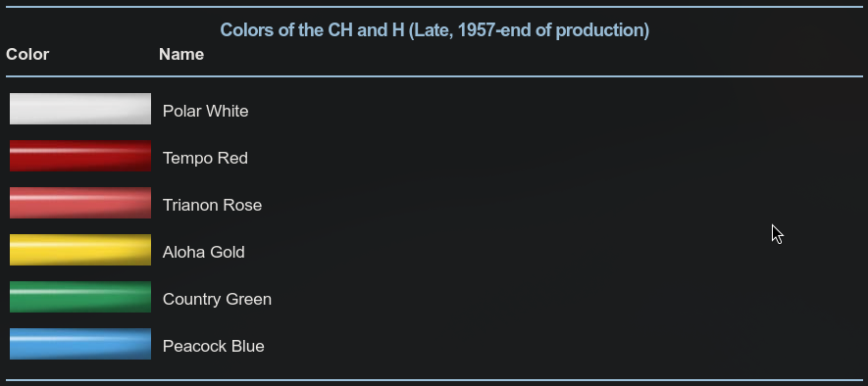Select the "Aloha Gold" name label
The height and width of the screenshot is (386, 868).
204,252
